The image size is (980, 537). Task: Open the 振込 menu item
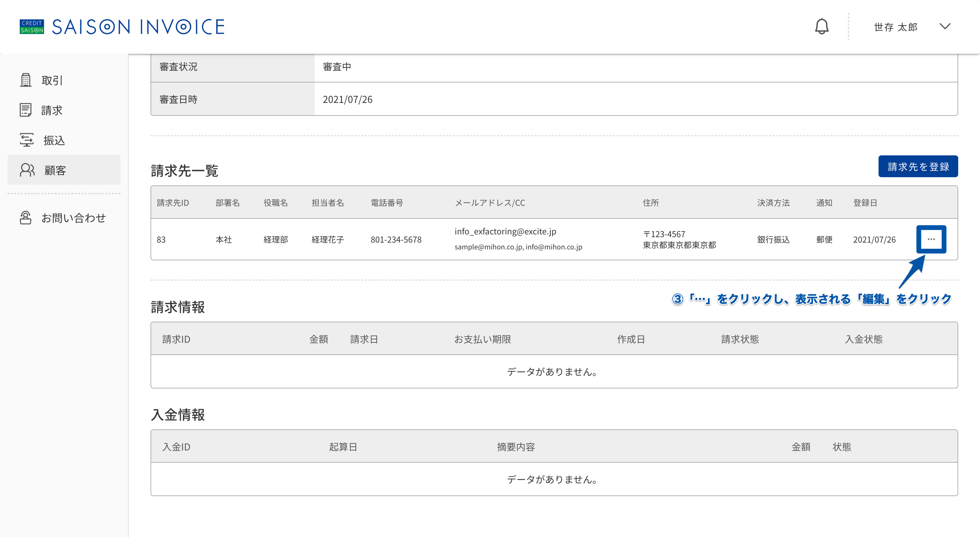pyautogui.click(x=64, y=140)
